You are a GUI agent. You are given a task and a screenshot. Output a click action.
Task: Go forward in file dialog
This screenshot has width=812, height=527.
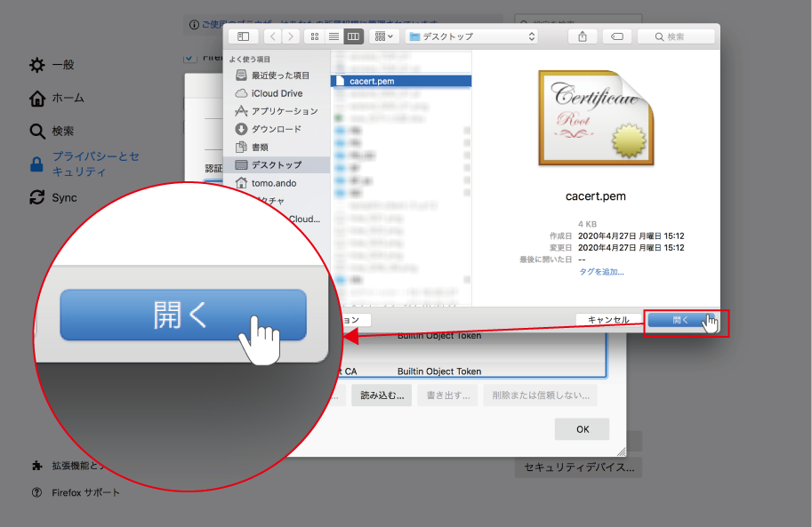[x=291, y=36]
